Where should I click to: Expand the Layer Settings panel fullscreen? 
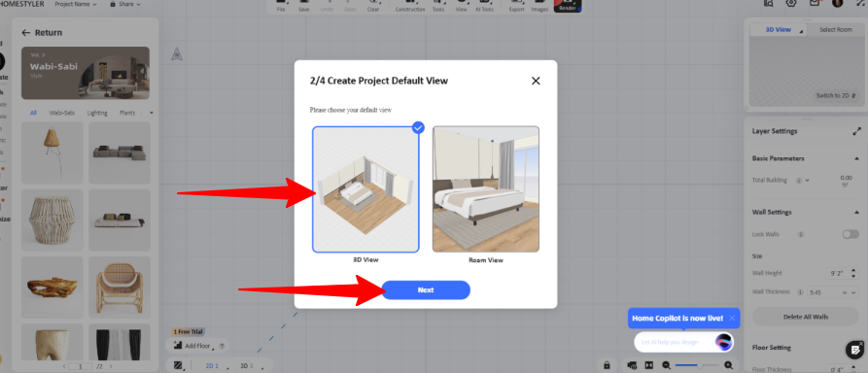[857, 132]
